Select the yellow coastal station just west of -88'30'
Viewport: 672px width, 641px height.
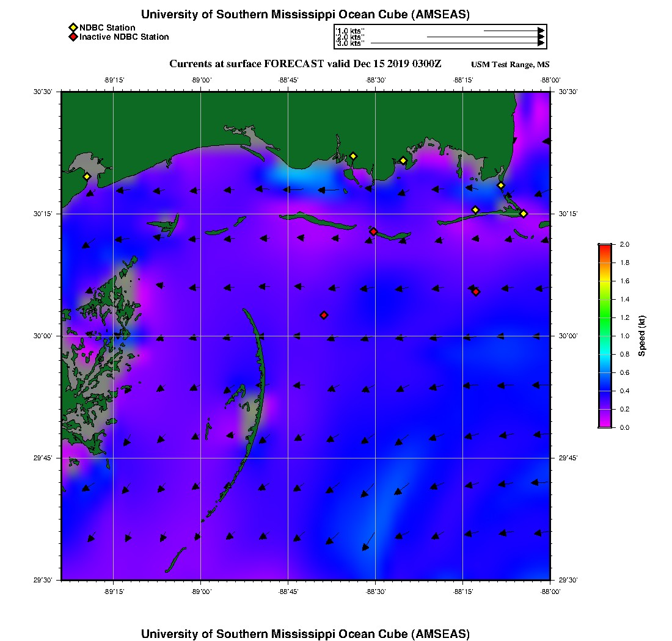click(x=353, y=156)
